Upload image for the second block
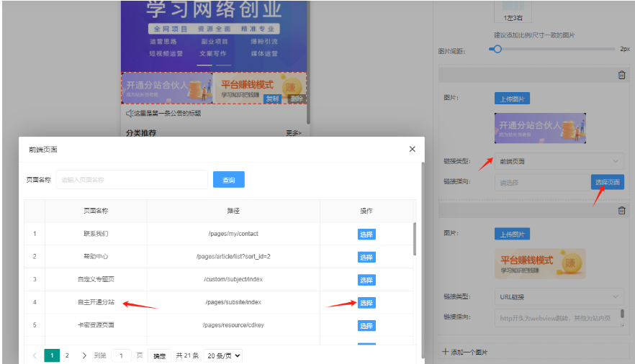Screen dimensions: 635x364 pyautogui.click(x=512, y=234)
